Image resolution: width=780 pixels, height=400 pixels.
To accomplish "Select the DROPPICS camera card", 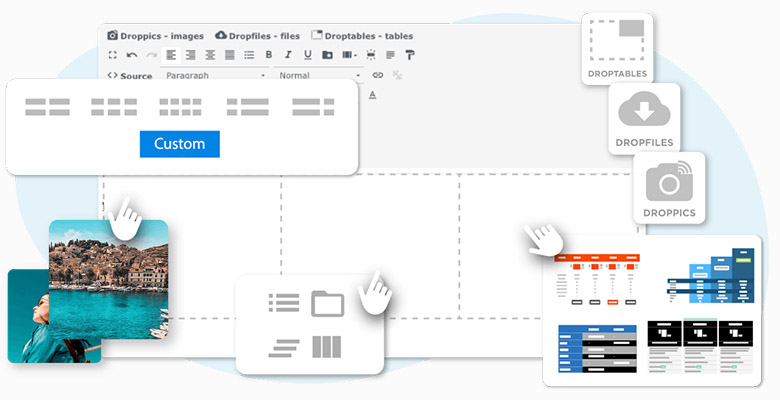I will point(669,188).
